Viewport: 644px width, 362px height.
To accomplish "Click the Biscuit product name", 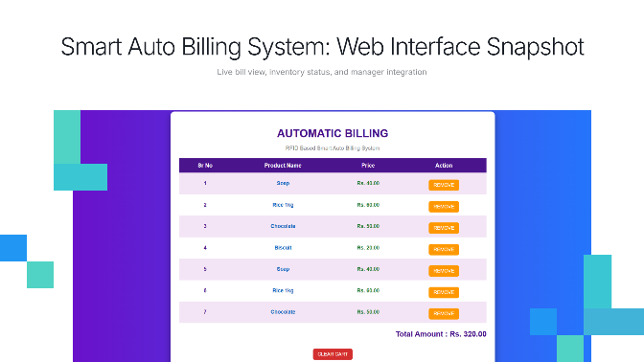I will (283, 248).
